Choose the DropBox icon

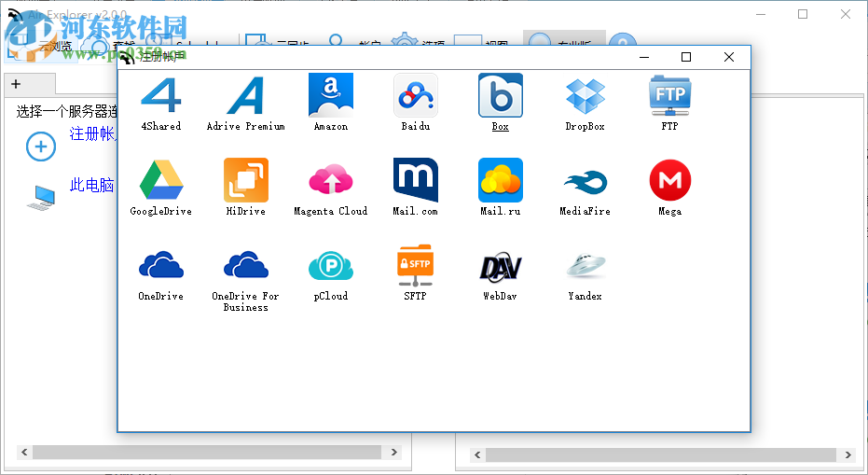(x=586, y=96)
